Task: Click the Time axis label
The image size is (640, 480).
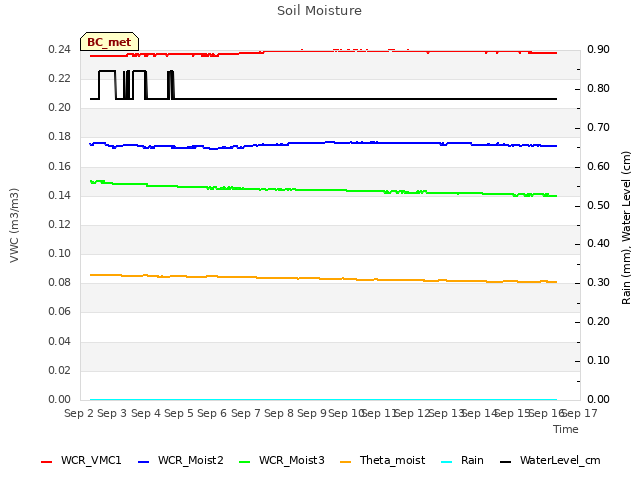Action: pos(566,429)
